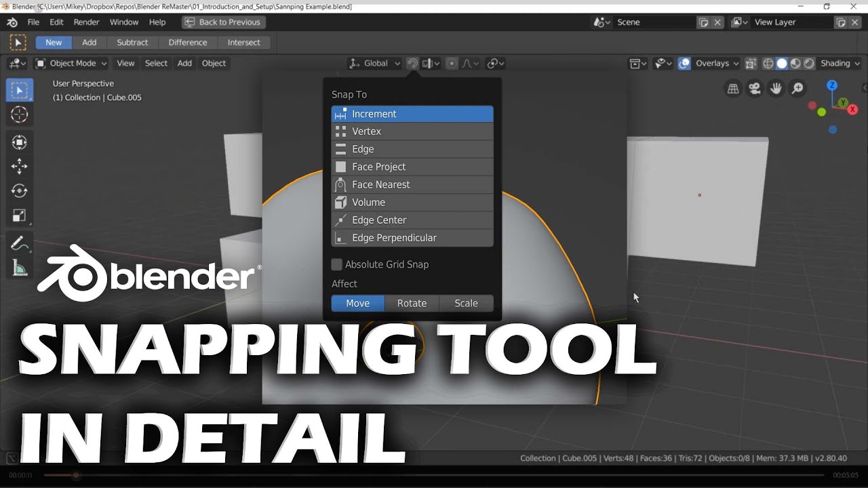Screen dimensions: 868x488
Task: Open proportional falloff curve dropdown
Action: tap(471, 63)
